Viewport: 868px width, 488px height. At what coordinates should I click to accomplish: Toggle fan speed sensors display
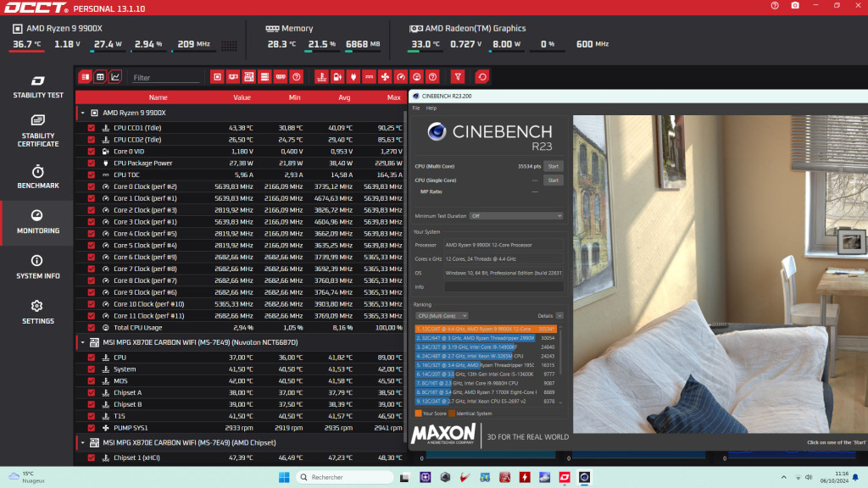point(385,76)
